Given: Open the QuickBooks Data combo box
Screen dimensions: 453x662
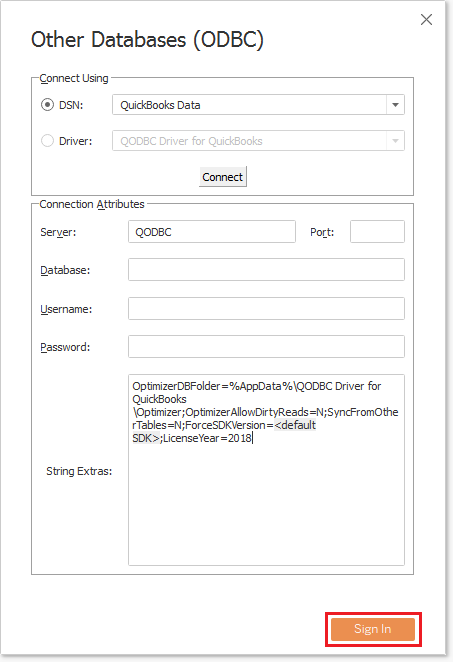Looking at the screenshot, I should pyautogui.click(x=258, y=105).
